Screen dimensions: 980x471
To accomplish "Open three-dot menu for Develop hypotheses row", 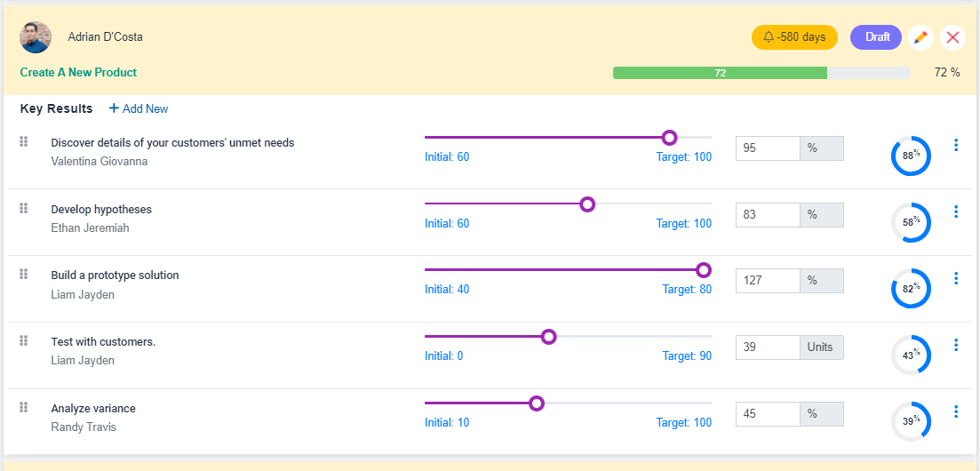I will 956,212.
